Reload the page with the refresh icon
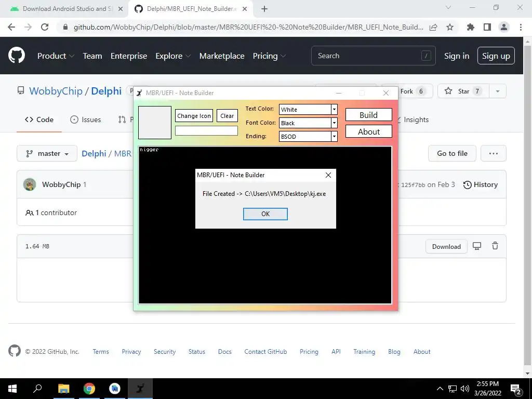The height and width of the screenshot is (399, 532). tap(45, 27)
